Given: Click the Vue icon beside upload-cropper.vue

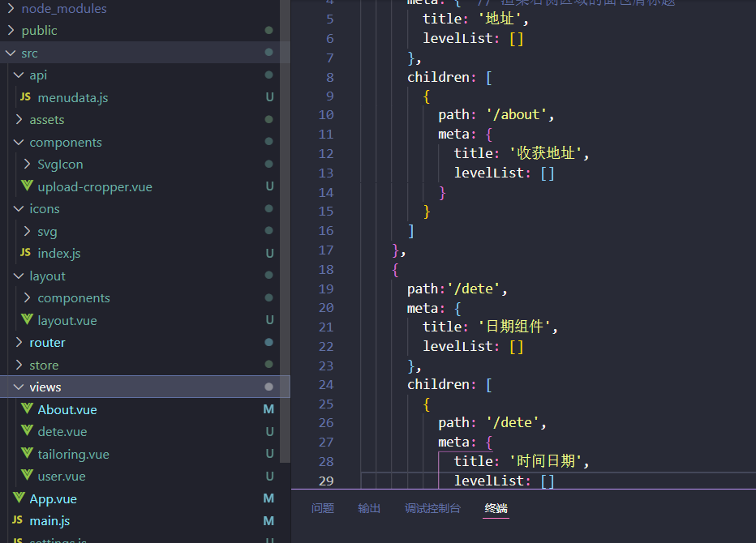Looking at the screenshot, I should [x=27, y=186].
